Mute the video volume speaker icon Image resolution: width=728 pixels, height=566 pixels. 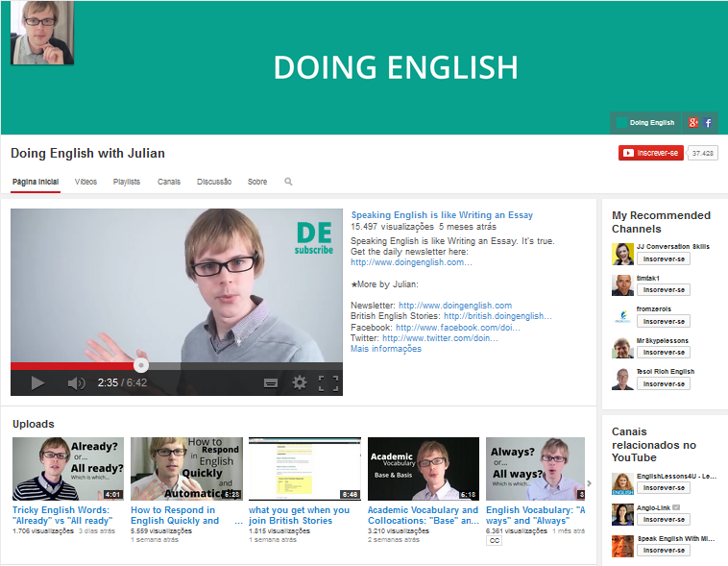(x=76, y=382)
